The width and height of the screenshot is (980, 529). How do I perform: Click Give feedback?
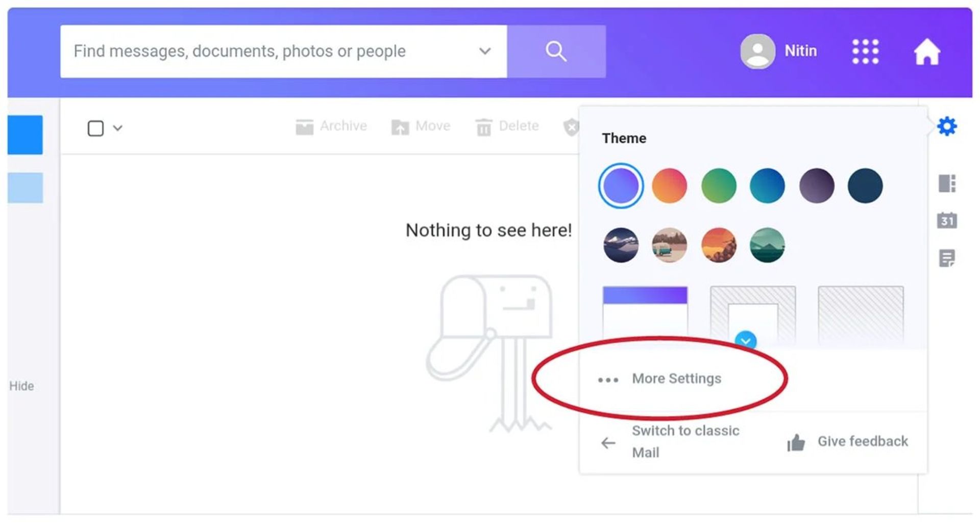pos(862,441)
